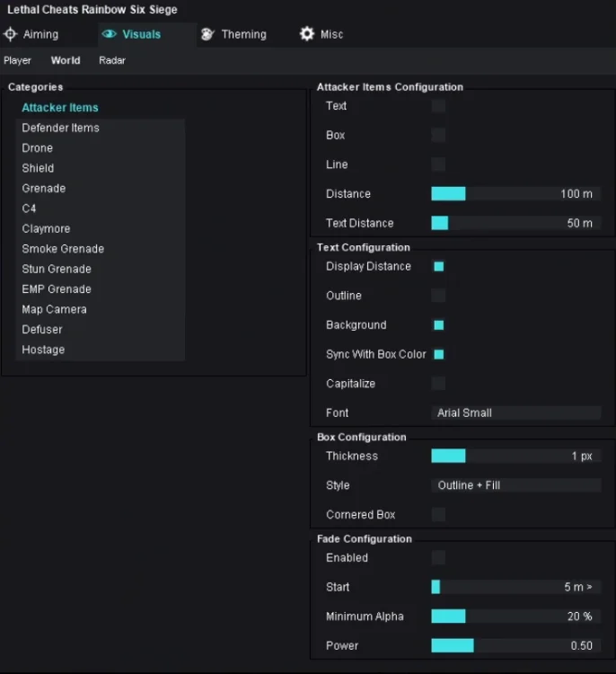This screenshot has width=616, height=674.
Task: Enable the Cornered Box checkbox
Action: [x=438, y=515]
